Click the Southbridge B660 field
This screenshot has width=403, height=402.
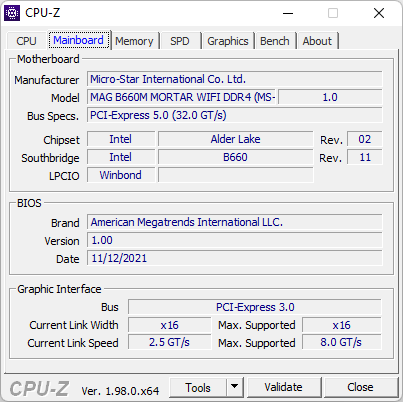pos(235,157)
